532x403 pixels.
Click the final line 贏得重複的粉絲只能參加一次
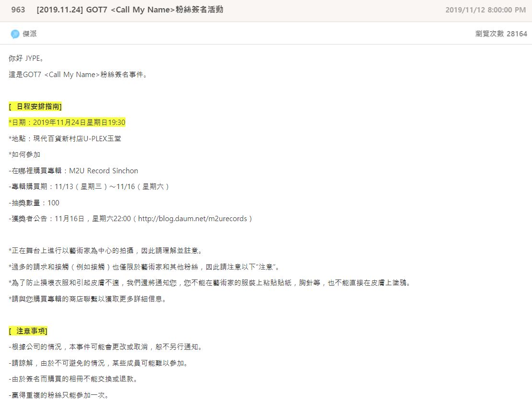click(x=58, y=395)
